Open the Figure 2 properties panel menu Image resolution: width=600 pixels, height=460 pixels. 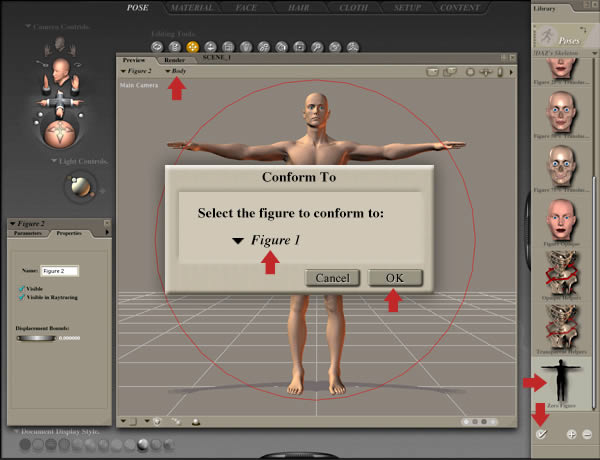click(107, 232)
